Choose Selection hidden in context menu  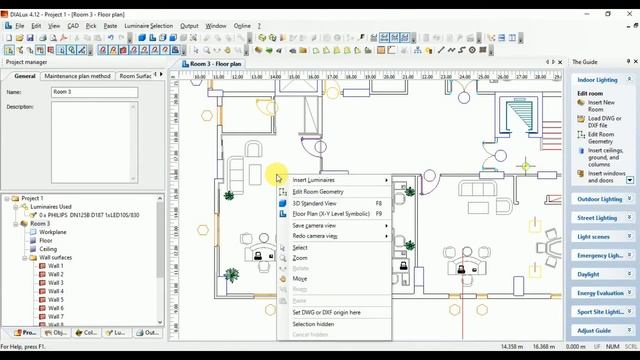pos(334,324)
